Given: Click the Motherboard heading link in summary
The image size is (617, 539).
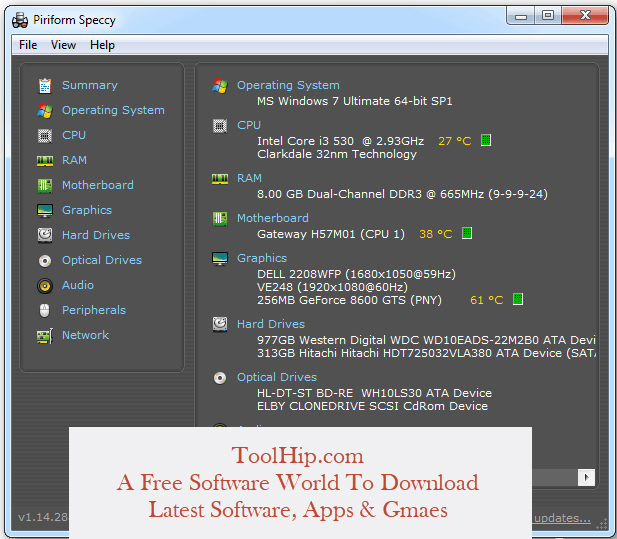Looking at the screenshot, I should (273, 218).
